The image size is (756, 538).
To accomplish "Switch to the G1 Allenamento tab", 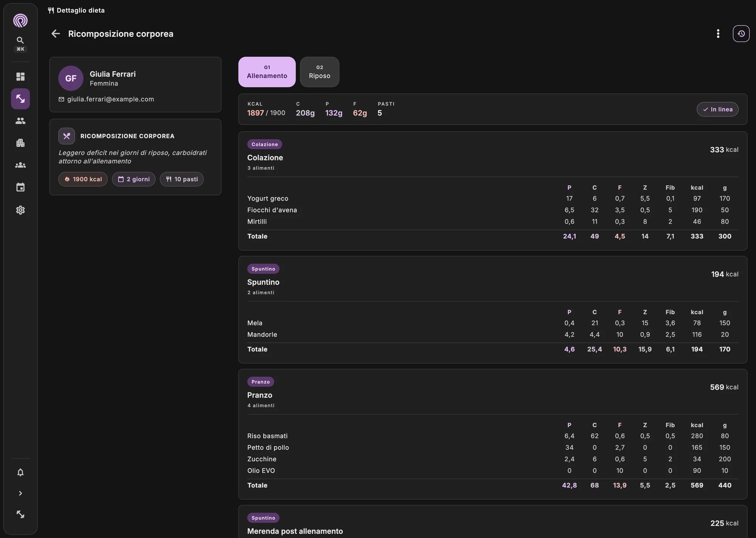I will 267,72.
